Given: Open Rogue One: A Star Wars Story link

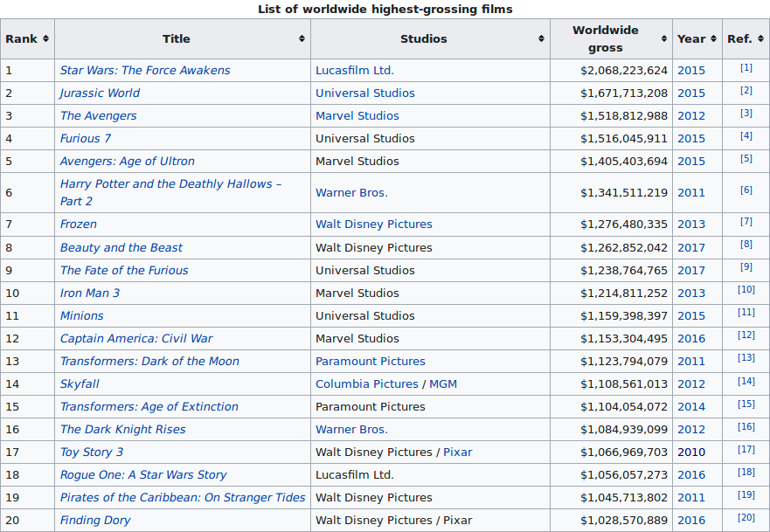Looking at the screenshot, I should tap(143, 474).
